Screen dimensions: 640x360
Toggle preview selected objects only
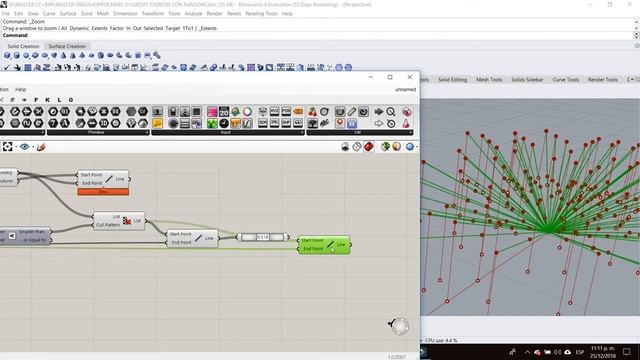pyautogui.click(x=385, y=147)
